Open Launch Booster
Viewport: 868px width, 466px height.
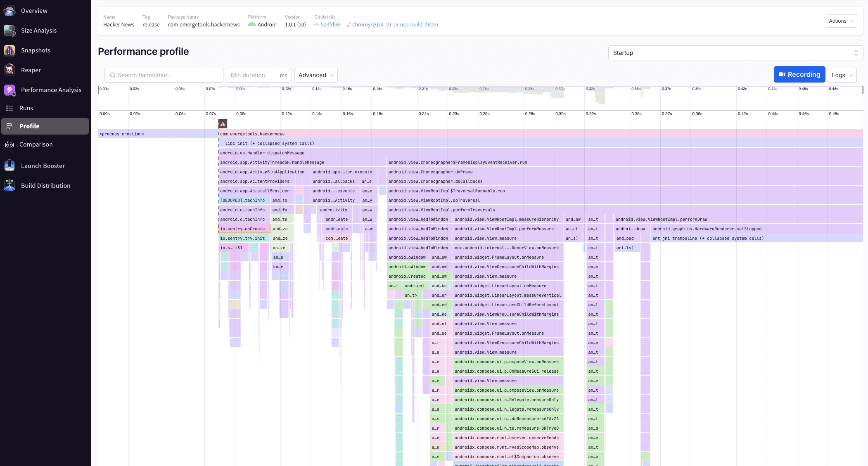coord(43,166)
